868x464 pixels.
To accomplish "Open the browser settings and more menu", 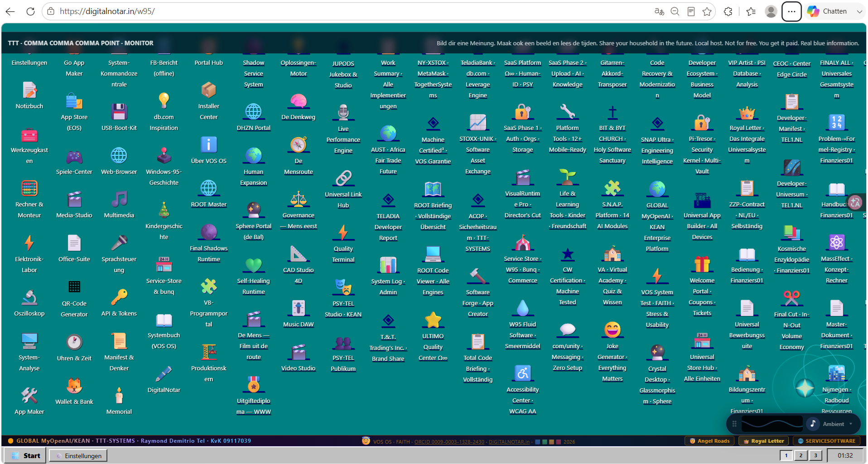I will [x=791, y=11].
